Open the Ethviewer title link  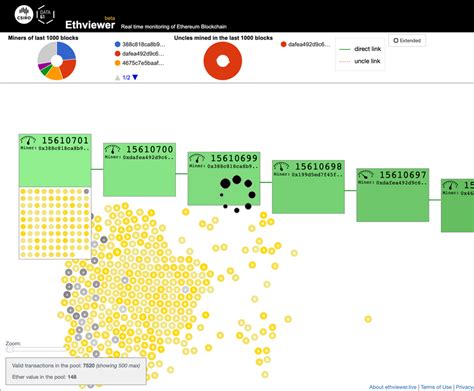pos(90,25)
